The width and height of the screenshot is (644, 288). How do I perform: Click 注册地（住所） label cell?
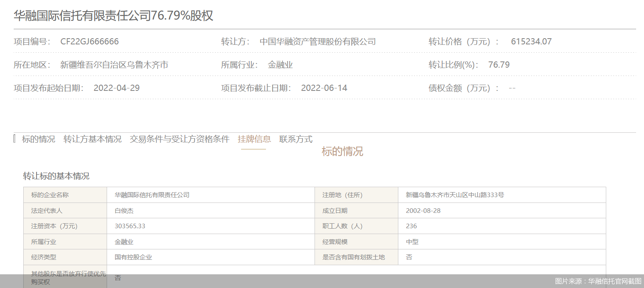coord(356,195)
